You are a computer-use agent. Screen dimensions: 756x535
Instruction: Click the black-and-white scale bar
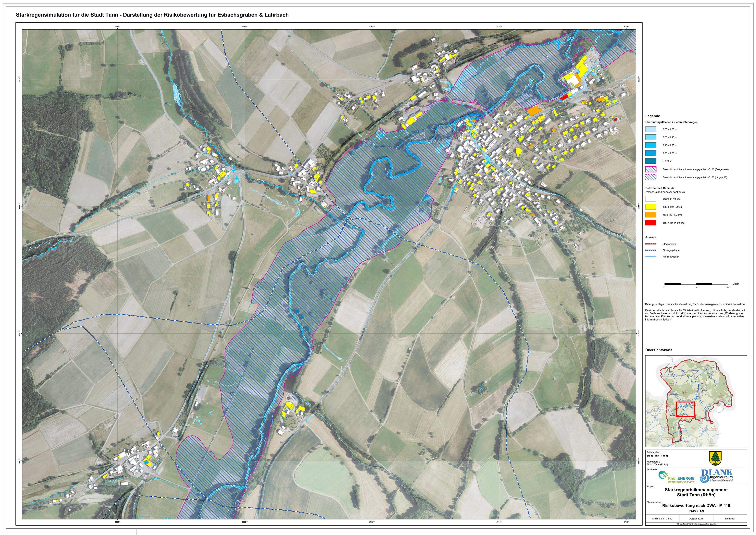pyautogui.click(x=696, y=284)
